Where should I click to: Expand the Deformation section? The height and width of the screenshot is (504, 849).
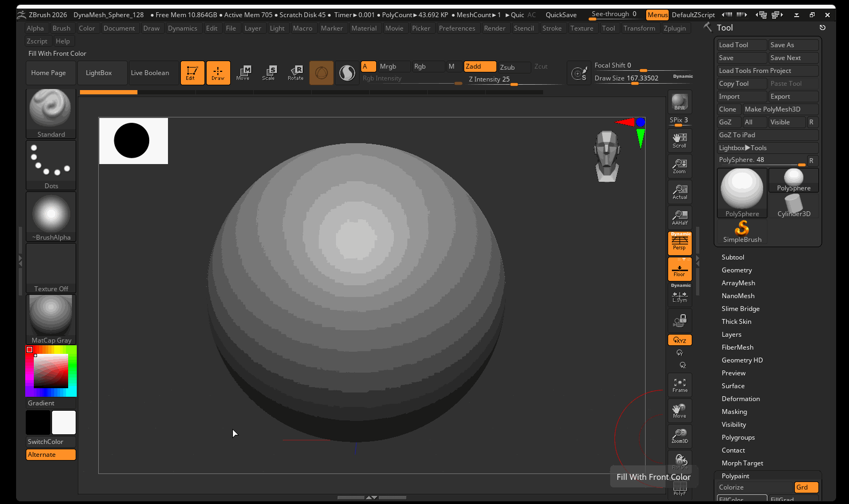(741, 399)
